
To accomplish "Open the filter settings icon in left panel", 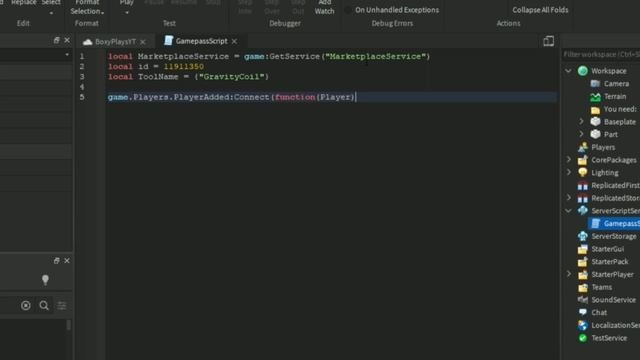I will (62, 305).
